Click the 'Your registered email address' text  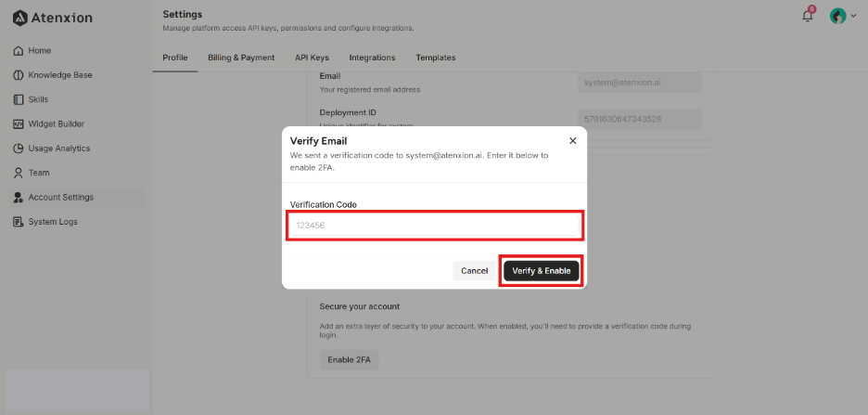[x=370, y=89]
